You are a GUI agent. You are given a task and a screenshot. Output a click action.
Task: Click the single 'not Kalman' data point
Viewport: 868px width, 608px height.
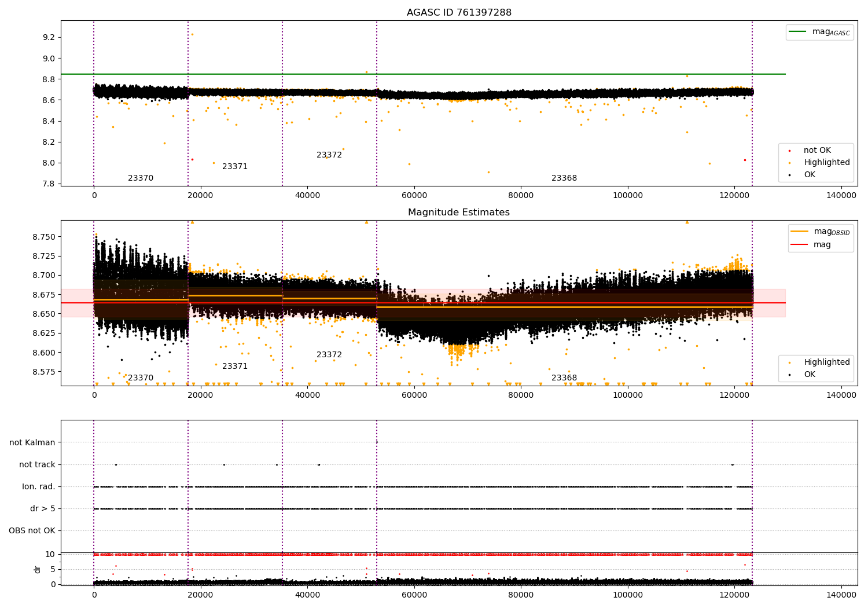(x=377, y=442)
